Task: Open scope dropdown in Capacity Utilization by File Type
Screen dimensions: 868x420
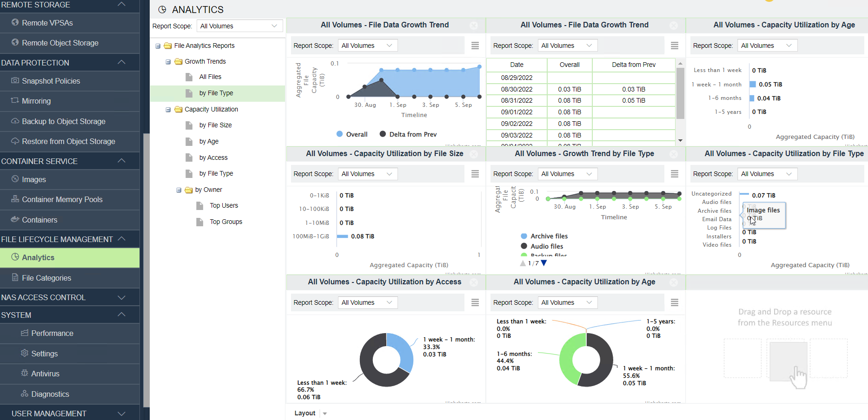Action: [768, 174]
